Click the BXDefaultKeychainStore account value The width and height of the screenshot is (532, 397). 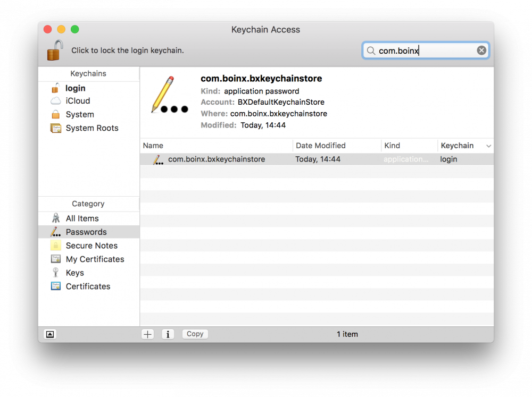[281, 102]
